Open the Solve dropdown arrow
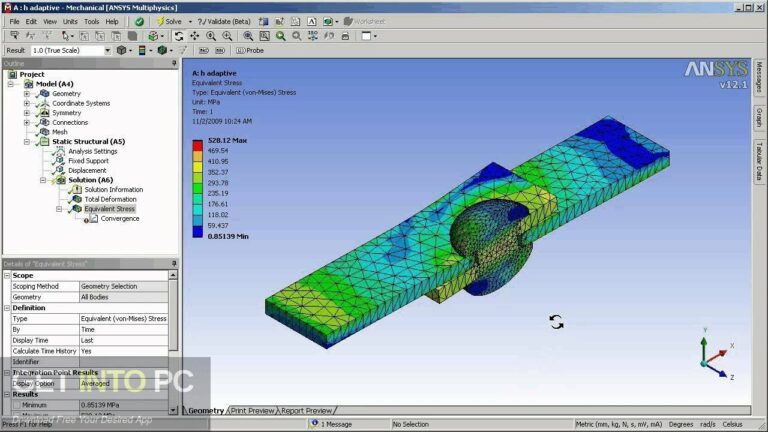The width and height of the screenshot is (768, 432). click(190, 22)
